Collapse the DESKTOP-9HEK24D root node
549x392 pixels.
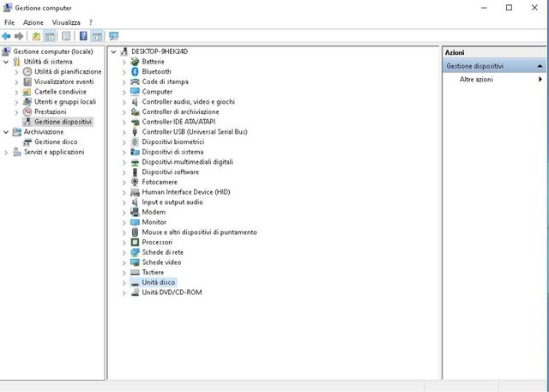pyautogui.click(x=113, y=51)
